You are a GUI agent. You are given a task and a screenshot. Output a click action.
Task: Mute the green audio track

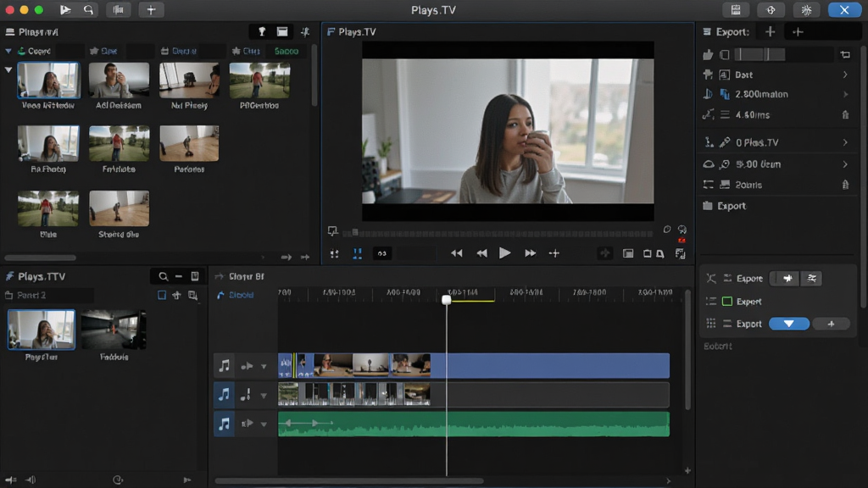(247, 424)
